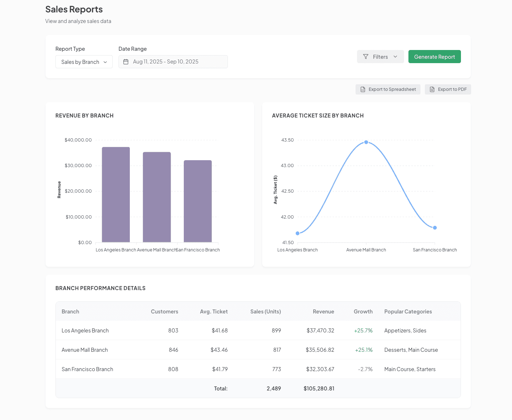Click the document icon on Export to PDF
The width and height of the screenshot is (512, 420).
(432, 89)
